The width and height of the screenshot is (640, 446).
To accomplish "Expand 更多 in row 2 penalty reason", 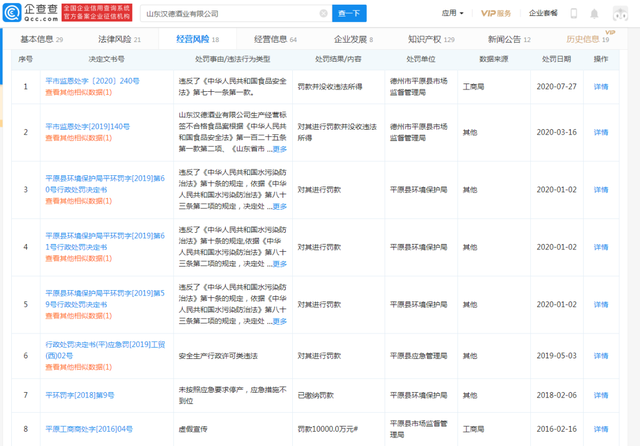I will [x=280, y=149].
